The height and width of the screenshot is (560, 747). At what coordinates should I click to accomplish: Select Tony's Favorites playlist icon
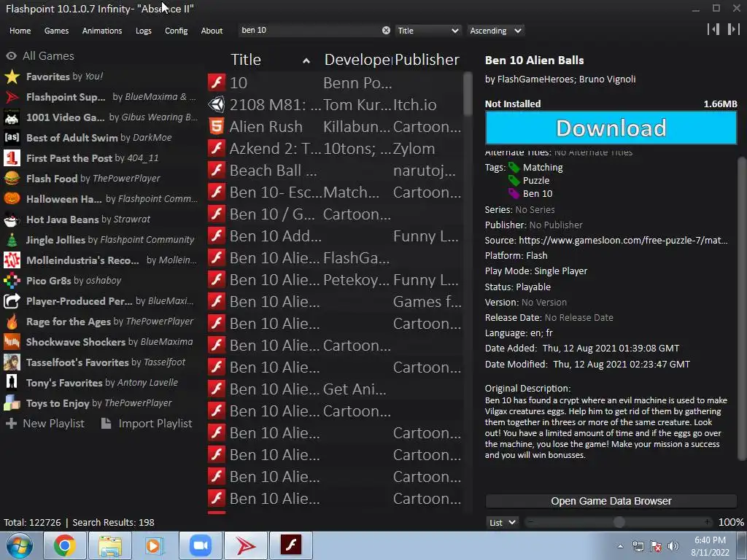12,383
